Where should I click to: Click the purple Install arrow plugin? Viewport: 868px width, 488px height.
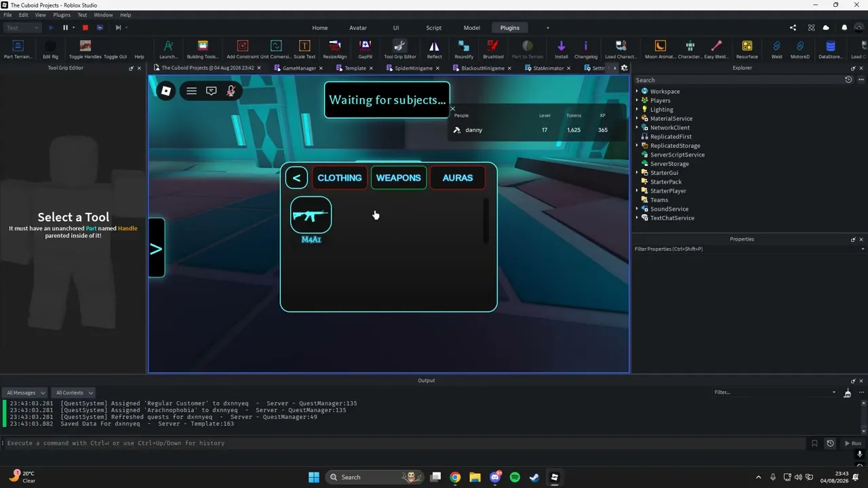click(x=561, y=49)
